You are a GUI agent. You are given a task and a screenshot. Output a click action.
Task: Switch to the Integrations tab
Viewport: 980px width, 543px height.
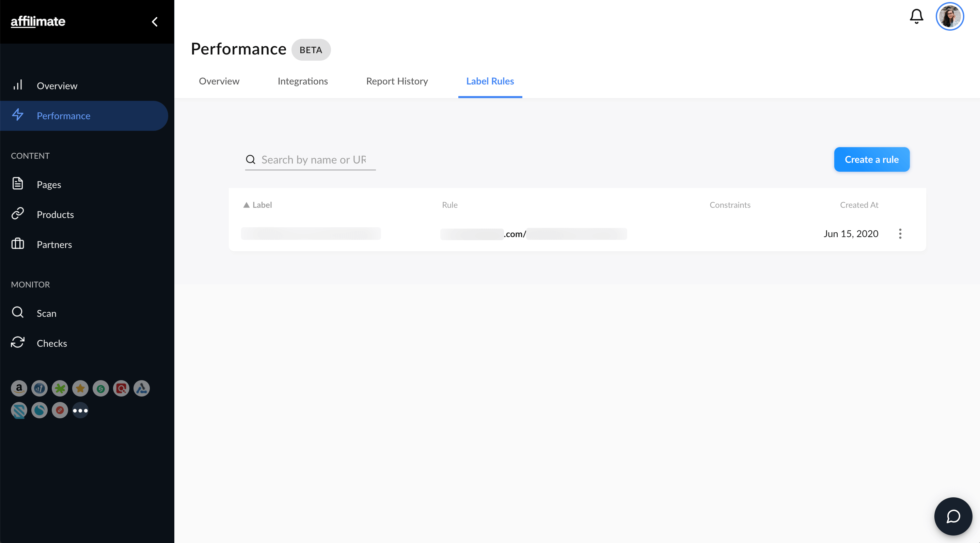click(x=302, y=81)
